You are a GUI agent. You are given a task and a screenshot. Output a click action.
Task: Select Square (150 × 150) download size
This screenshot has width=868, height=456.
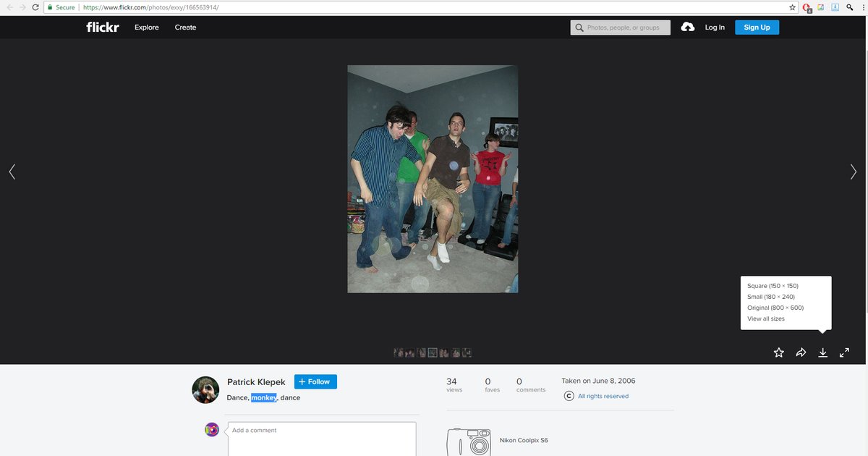(x=773, y=286)
